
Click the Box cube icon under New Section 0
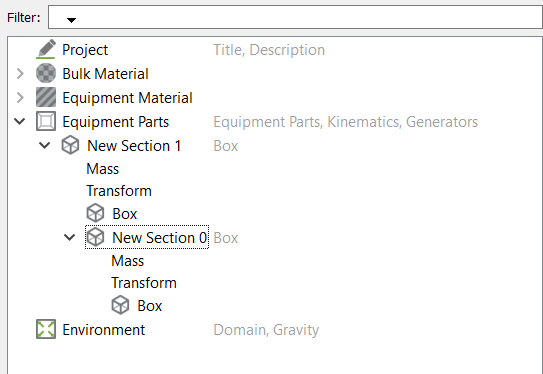[x=120, y=305]
